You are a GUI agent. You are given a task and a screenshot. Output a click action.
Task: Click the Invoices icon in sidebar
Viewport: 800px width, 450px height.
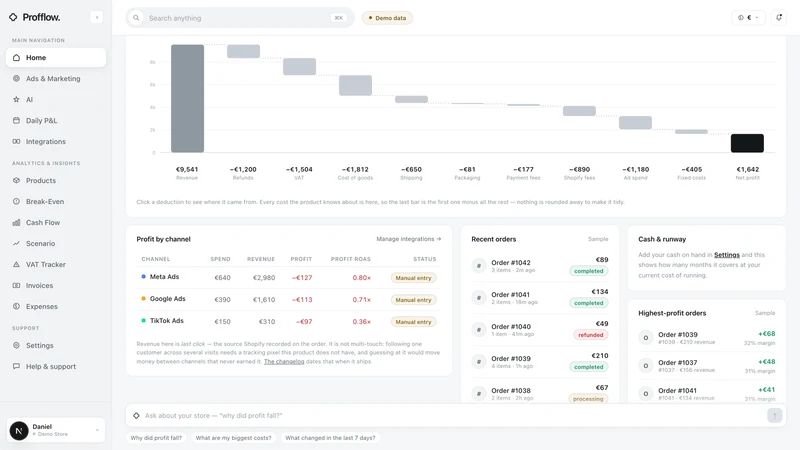point(16,285)
